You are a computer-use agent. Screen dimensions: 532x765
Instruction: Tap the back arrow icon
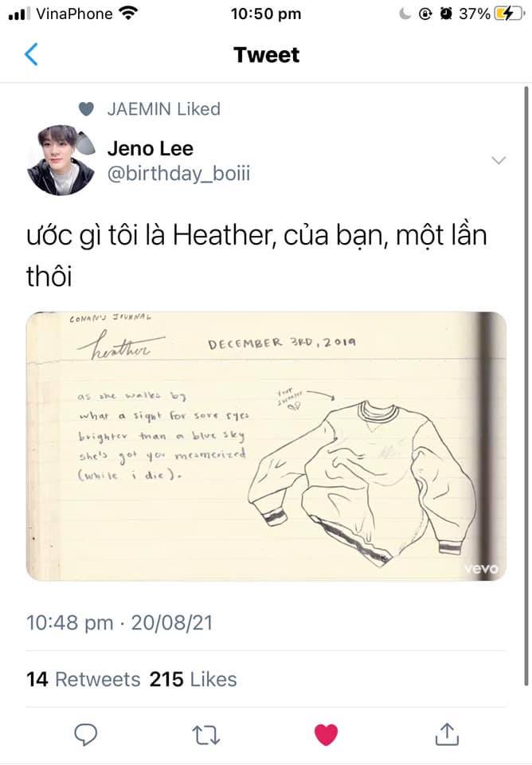click(31, 54)
